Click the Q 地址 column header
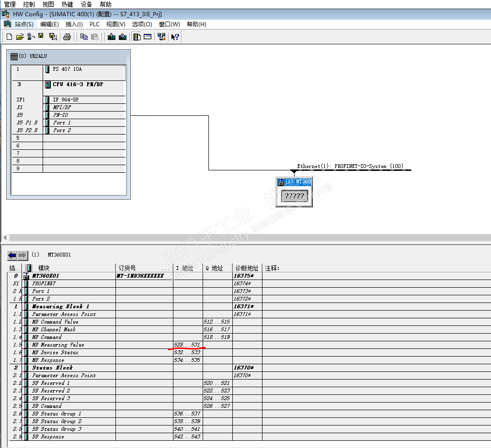 pyautogui.click(x=217, y=268)
